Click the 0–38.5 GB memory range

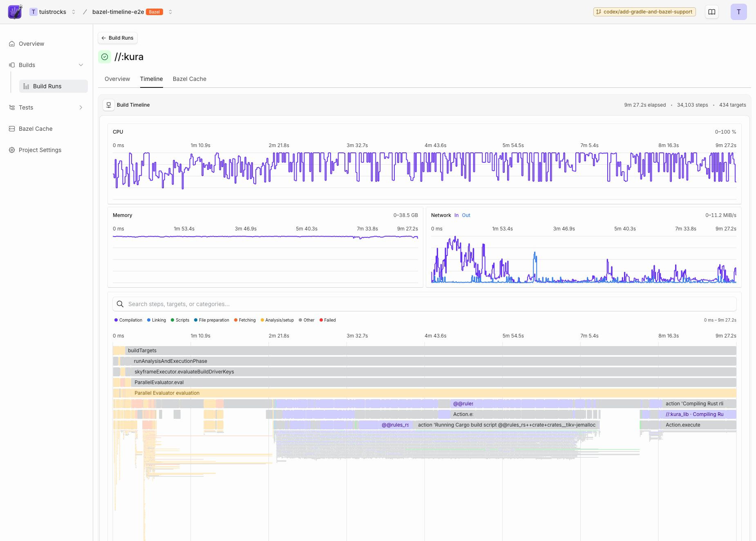point(405,215)
